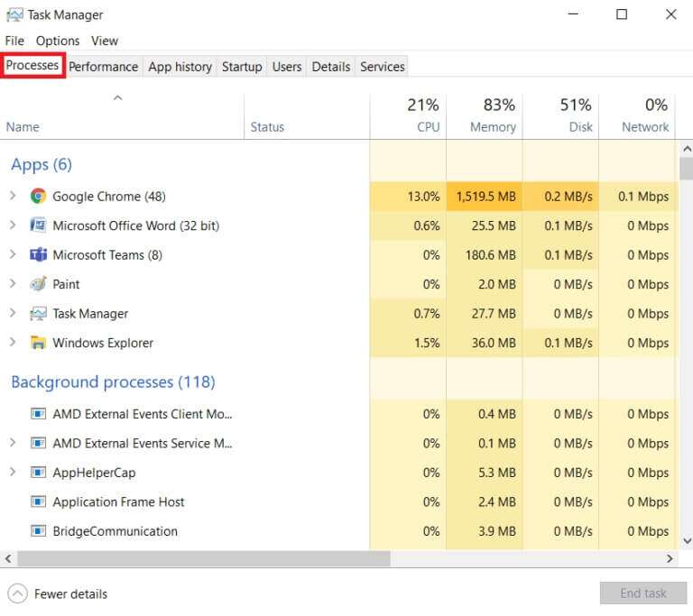Expand the Paint process entry
The image size is (693, 616).
click(x=13, y=284)
